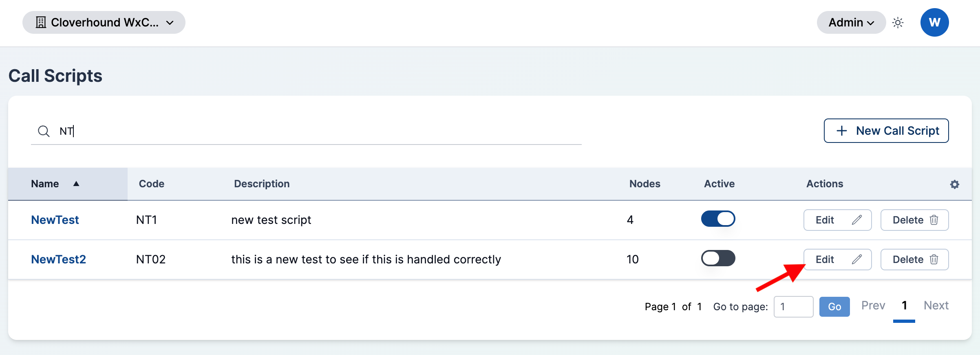This screenshot has height=355, width=980.
Task: Click the search magnifier icon
Action: coord(44,131)
